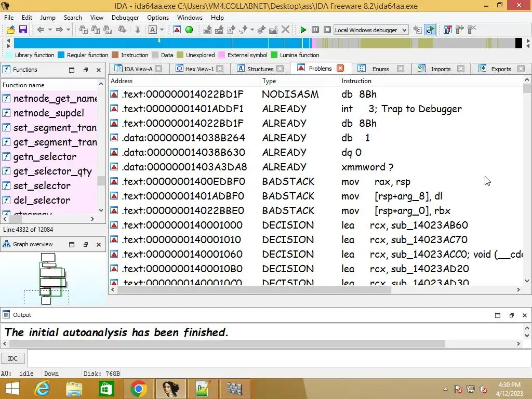The image size is (532, 399).
Task: Select the netnode_supdel function
Action: (x=48, y=113)
